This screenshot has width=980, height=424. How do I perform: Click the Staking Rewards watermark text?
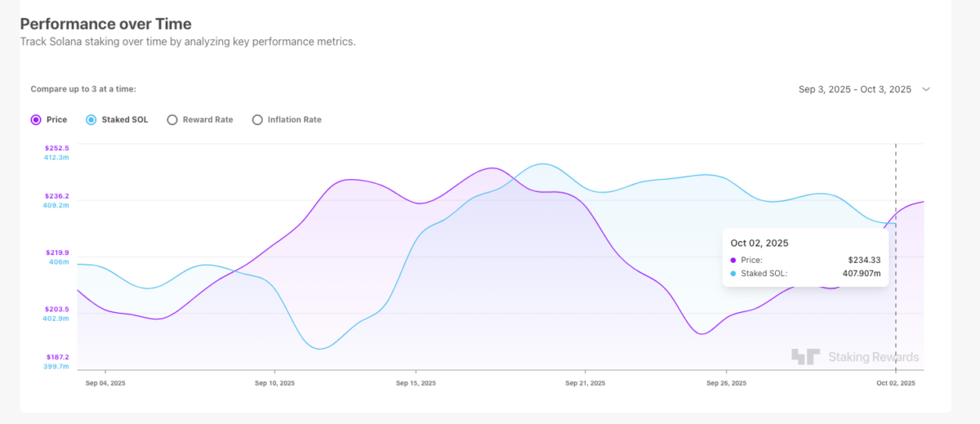click(873, 357)
